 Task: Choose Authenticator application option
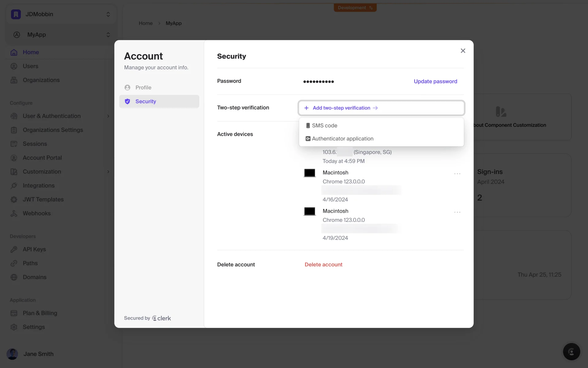point(342,139)
